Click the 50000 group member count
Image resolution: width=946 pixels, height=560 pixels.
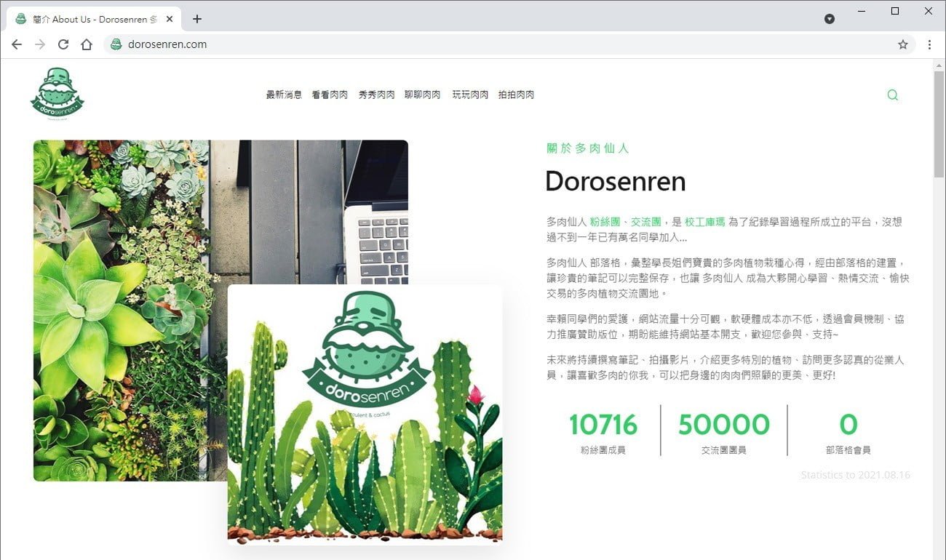[x=724, y=425]
